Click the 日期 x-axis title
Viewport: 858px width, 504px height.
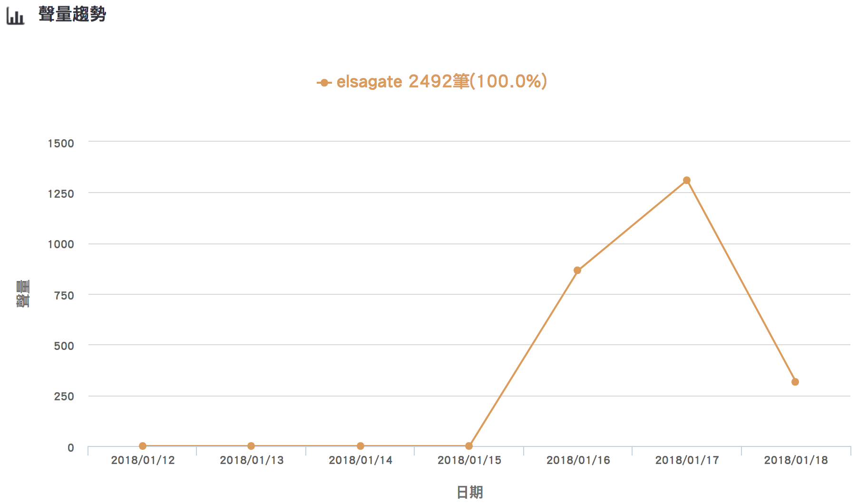point(469,492)
